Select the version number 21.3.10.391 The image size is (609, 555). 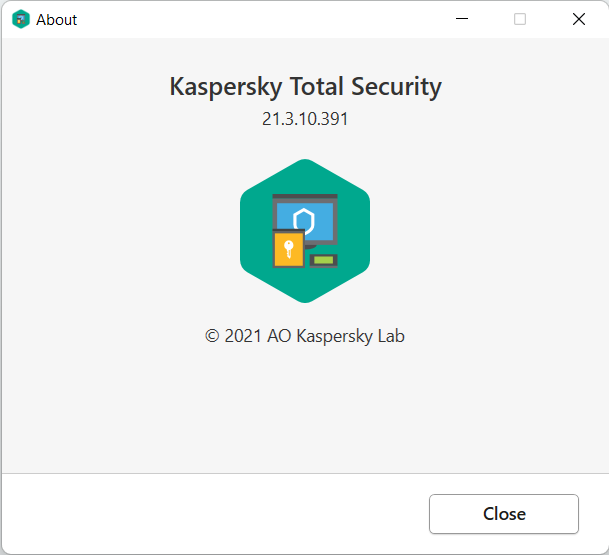pyautogui.click(x=305, y=118)
